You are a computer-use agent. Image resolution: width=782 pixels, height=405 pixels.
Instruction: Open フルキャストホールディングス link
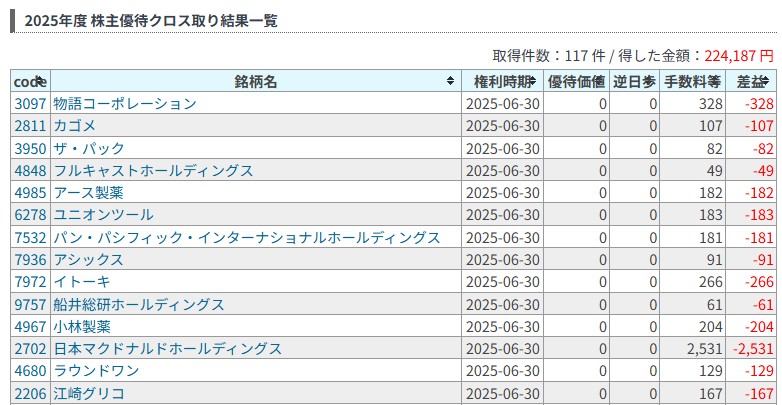click(154, 171)
